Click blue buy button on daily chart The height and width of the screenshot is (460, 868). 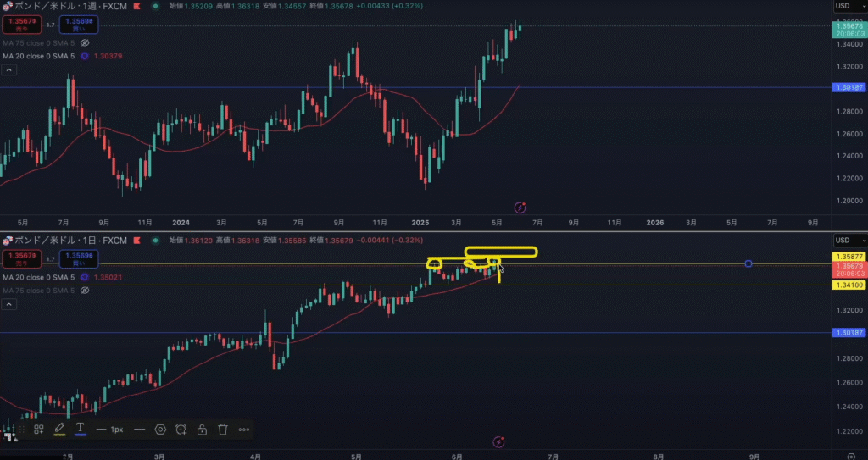coord(79,258)
